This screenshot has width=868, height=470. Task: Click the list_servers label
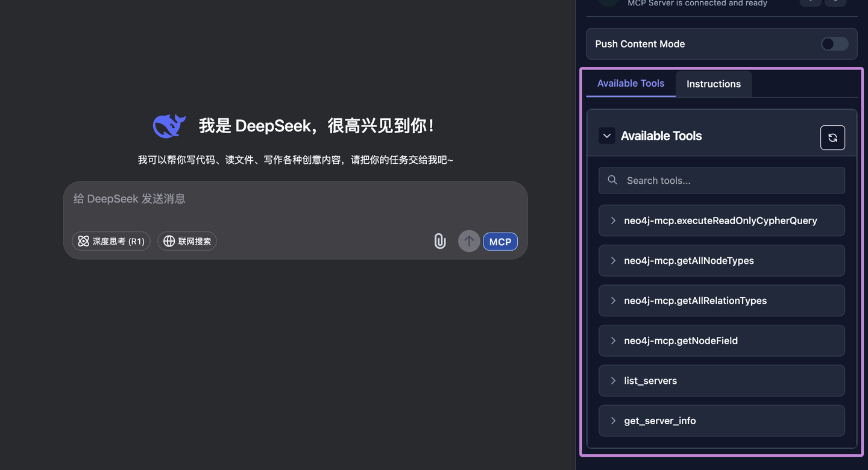pyautogui.click(x=650, y=381)
